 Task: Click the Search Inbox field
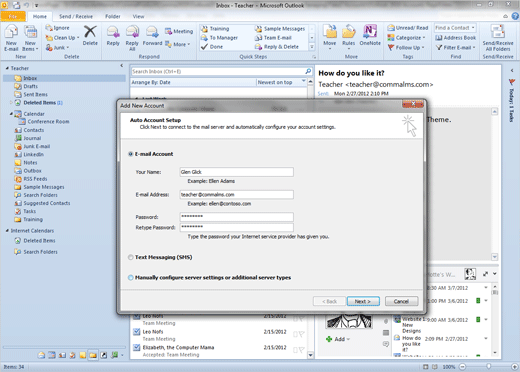218,71
